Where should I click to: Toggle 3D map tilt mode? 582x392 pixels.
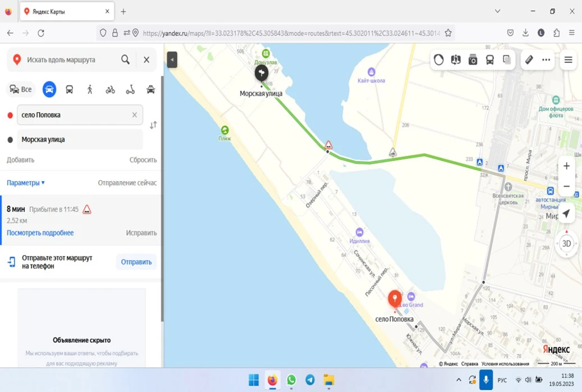coord(566,244)
